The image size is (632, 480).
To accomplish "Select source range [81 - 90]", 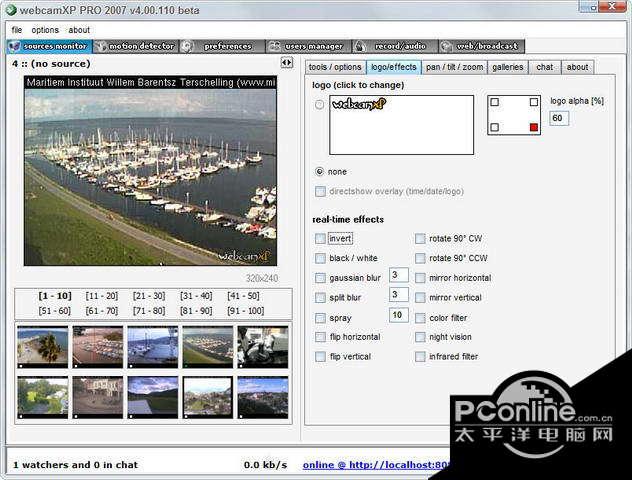I will point(196,311).
